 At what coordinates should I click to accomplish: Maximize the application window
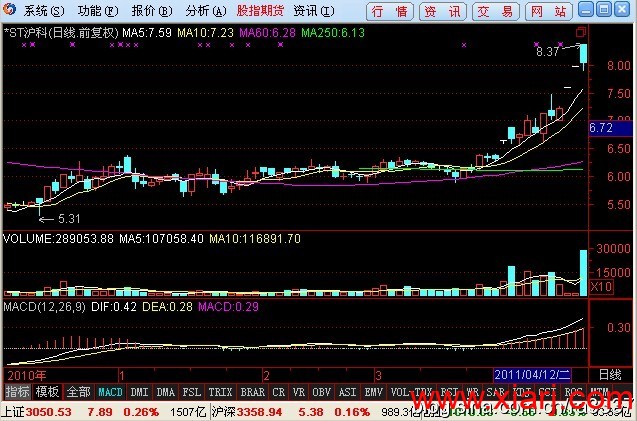tap(604, 10)
